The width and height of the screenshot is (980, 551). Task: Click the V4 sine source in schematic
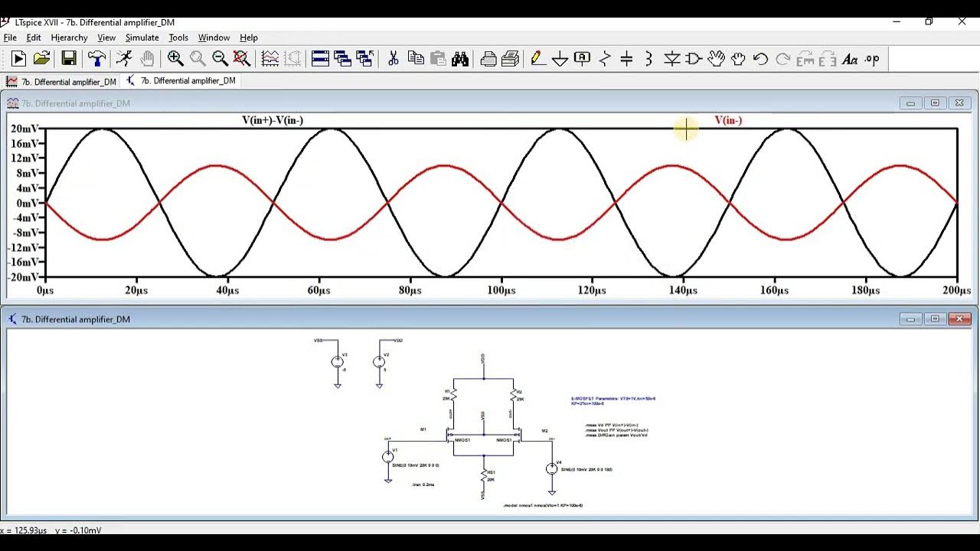(x=551, y=469)
